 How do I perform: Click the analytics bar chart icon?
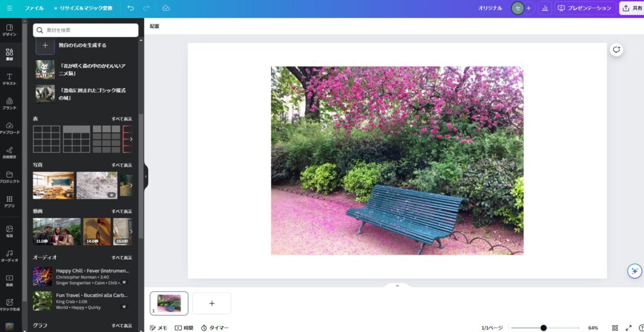(544, 8)
